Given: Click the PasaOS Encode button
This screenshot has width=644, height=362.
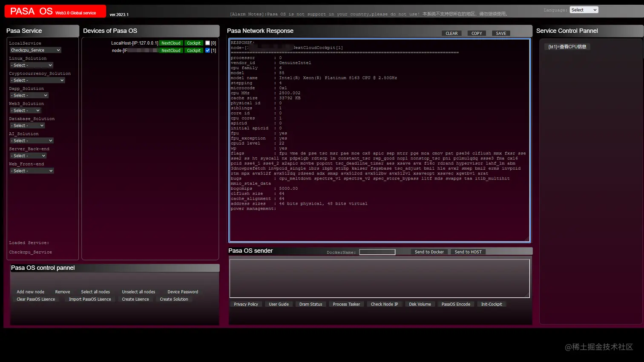Looking at the screenshot, I should tap(456, 304).
